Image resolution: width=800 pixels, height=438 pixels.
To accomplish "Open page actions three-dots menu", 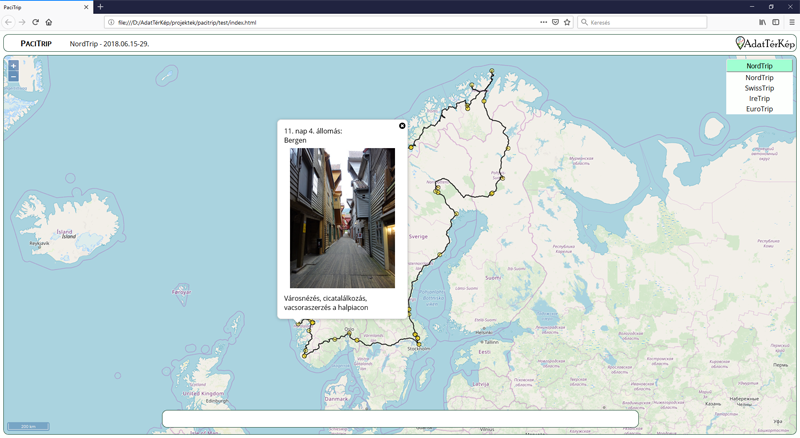I will pos(543,22).
